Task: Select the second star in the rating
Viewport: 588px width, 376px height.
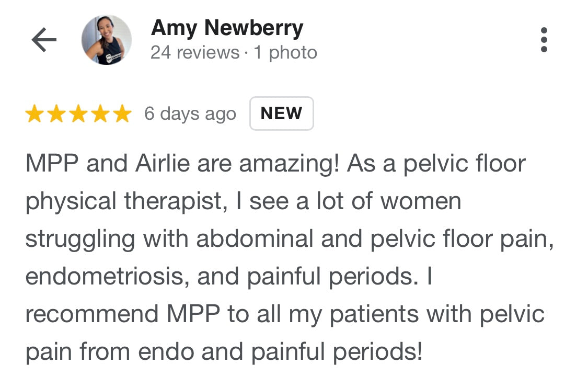Action: pyautogui.click(x=56, y=113)
